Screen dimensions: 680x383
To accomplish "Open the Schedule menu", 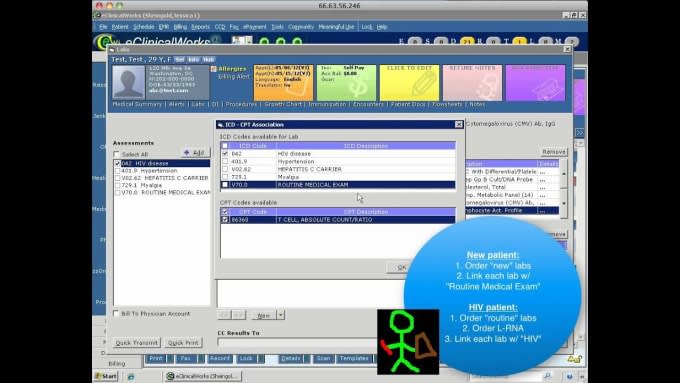I will [144, 27].
